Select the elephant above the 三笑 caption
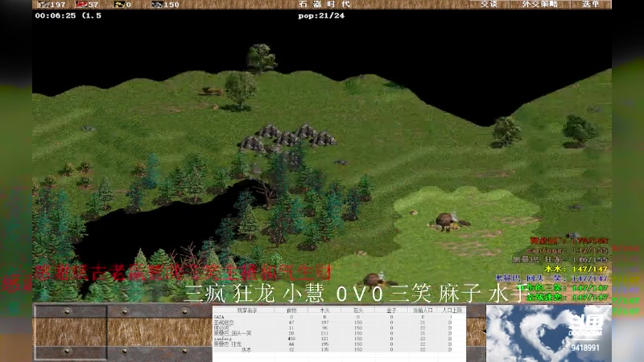Image resolution: width=644 pixels, height=362 pixels. [x=376, y=280]
